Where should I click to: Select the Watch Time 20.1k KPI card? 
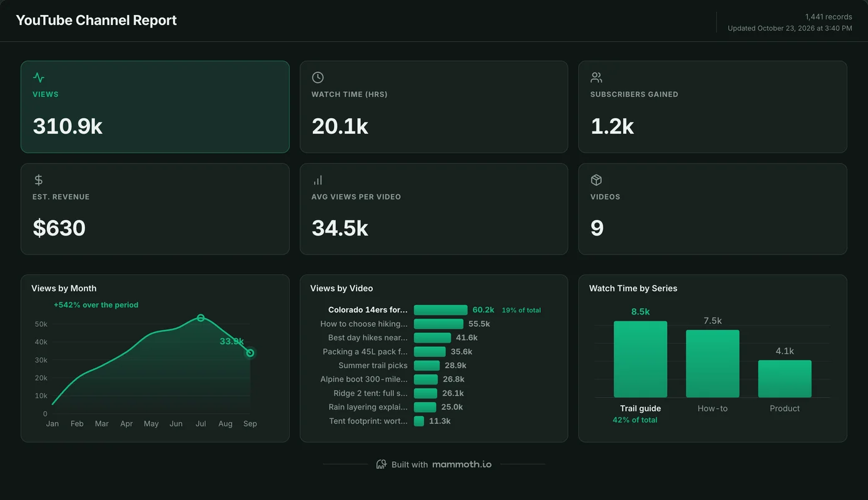434,107
